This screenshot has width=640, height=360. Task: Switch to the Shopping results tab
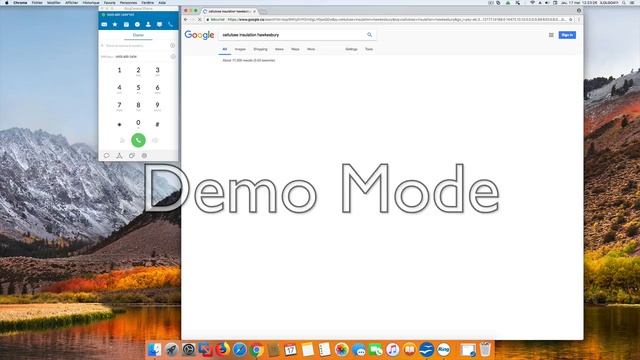pyautogui.click(x=260, y=49)
